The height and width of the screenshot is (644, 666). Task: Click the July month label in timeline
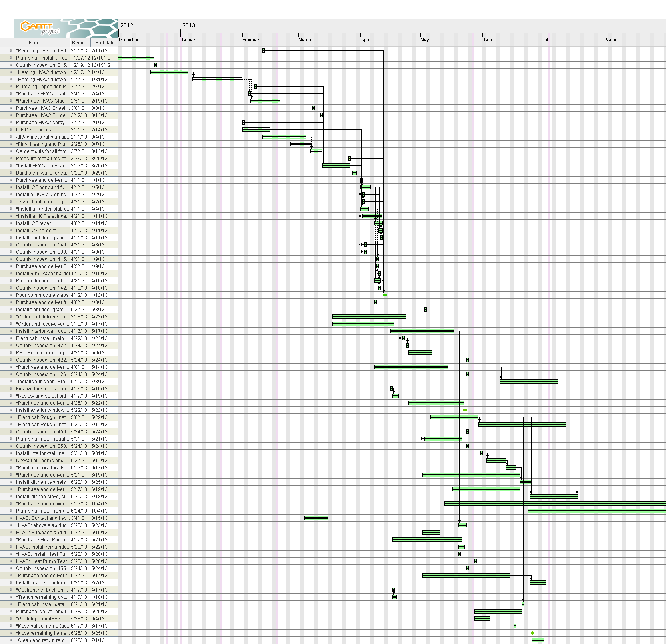pos(546,40)
